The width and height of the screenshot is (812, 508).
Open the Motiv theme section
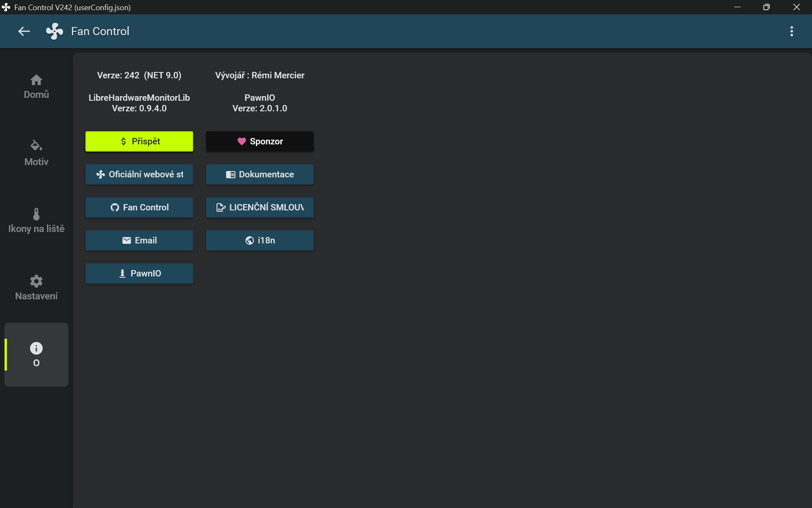coord(36,153)
